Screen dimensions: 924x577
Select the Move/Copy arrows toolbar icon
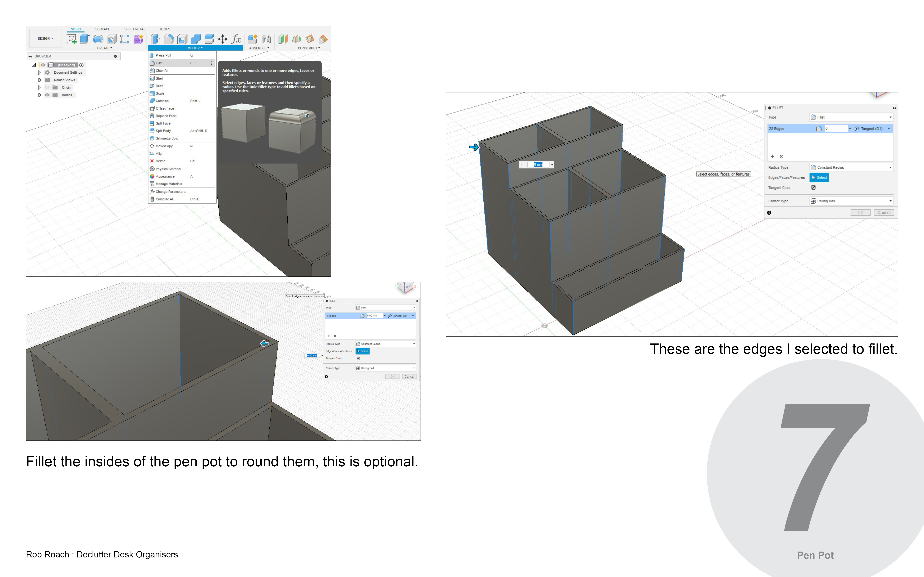click(223, 39)
